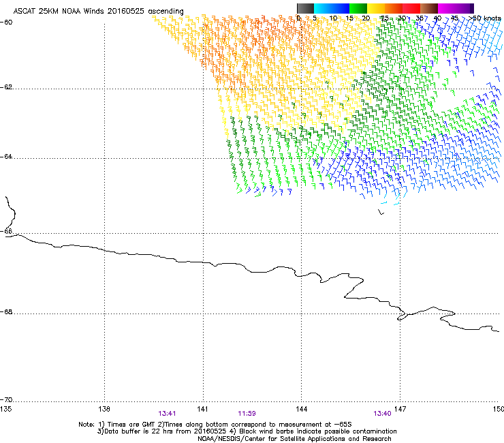The height and width of the screenshot is (443, 504).
Task: Click the "10" label under the color scale
Action: (x=333, y=18)
